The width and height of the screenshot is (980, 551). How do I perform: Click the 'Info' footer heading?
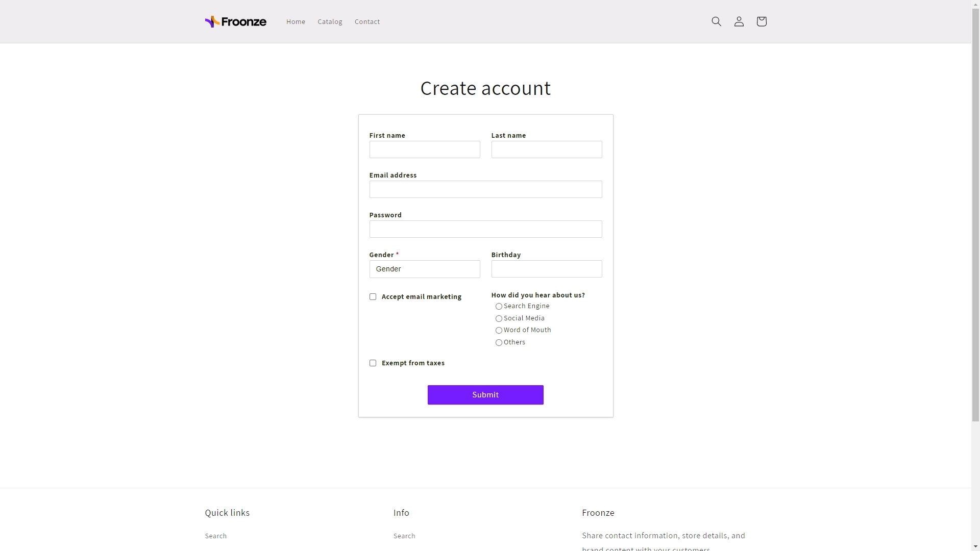[401, 513]
